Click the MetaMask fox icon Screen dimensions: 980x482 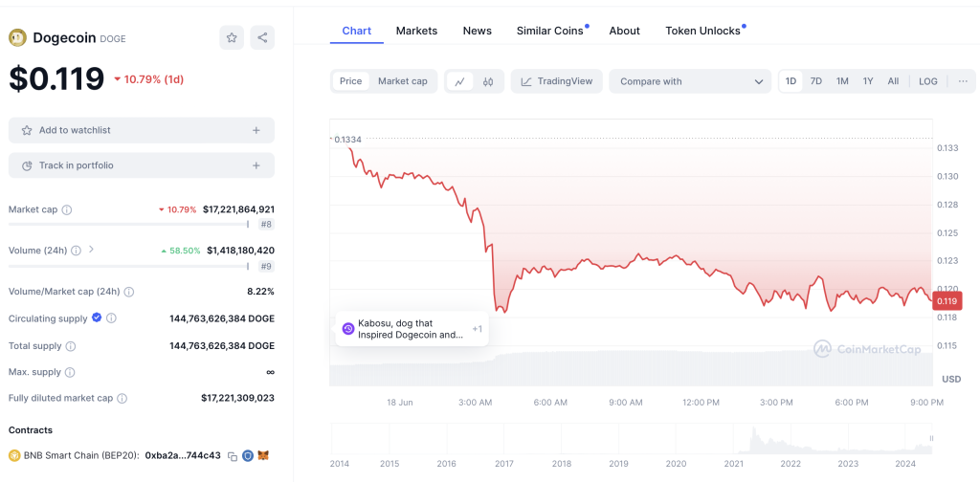pyautogui.click(x=264, y=456)
